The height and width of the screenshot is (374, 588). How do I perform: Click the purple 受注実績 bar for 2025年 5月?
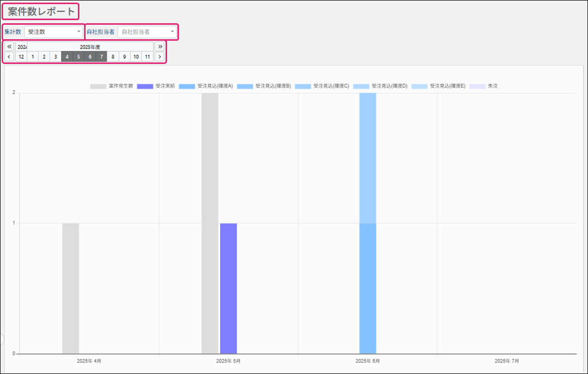(x=228, y=288)
